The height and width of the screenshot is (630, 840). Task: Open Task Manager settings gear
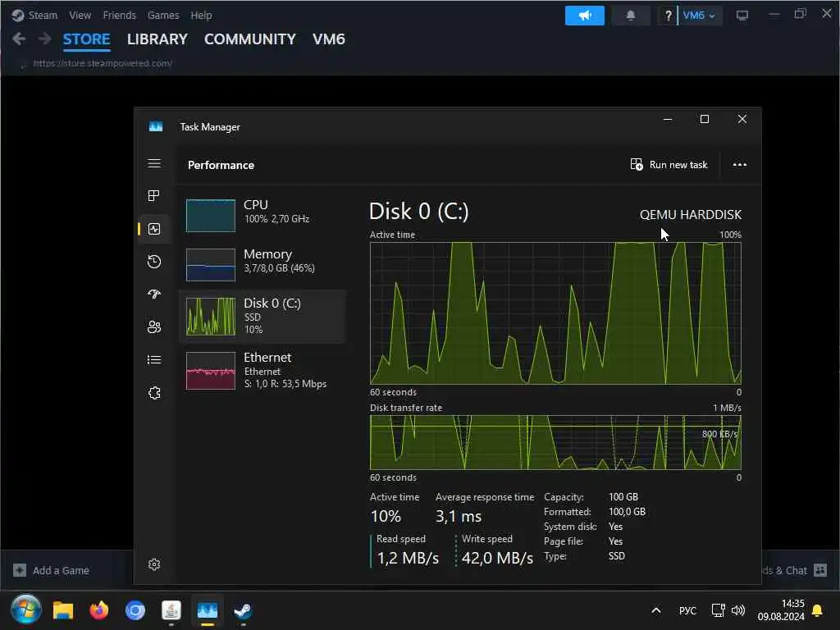(x=154, y=564)
